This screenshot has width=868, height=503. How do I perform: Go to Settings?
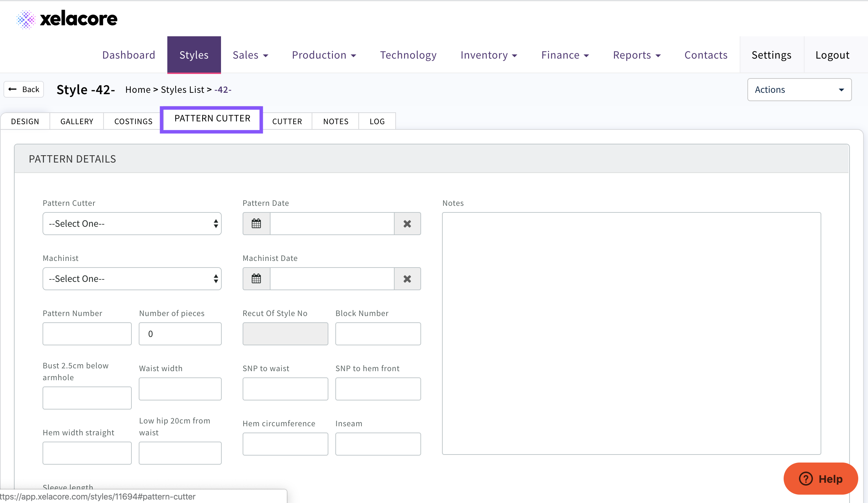tap(771, 55)
